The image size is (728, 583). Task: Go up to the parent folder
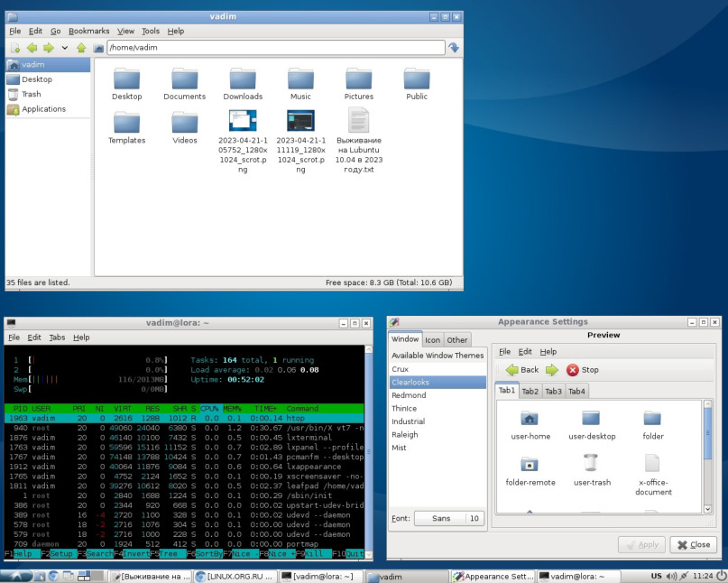[x=81, y=48]
